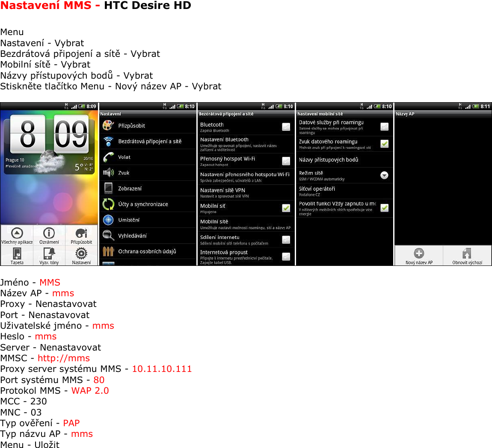Expand the Režim sítě dropdown arrow
492x448 pixels.
[384, 175]
